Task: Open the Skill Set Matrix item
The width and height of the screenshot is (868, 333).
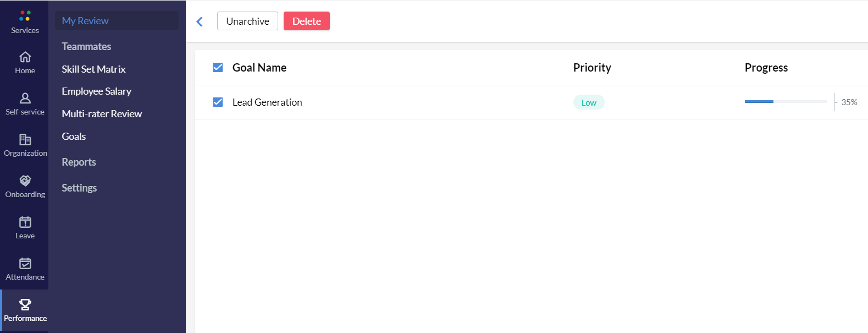Action: tap(93, 69)
